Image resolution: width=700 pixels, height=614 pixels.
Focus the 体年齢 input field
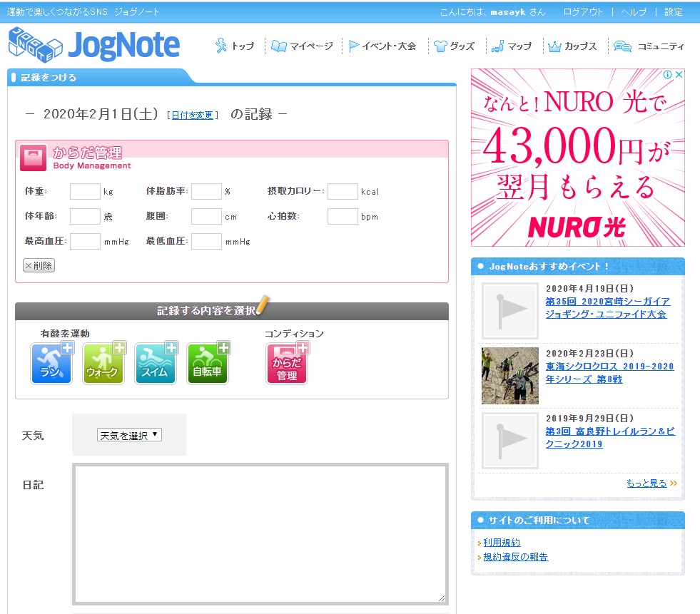click(x=85, y=216)
